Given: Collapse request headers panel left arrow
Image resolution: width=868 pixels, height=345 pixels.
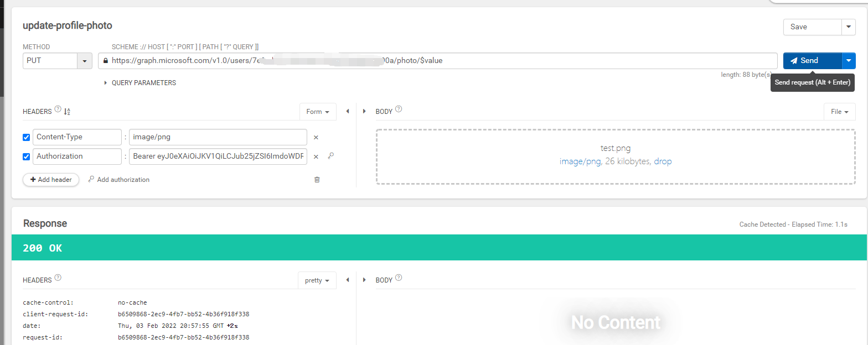Looking at the screenshot, I should tap(348, 112).
